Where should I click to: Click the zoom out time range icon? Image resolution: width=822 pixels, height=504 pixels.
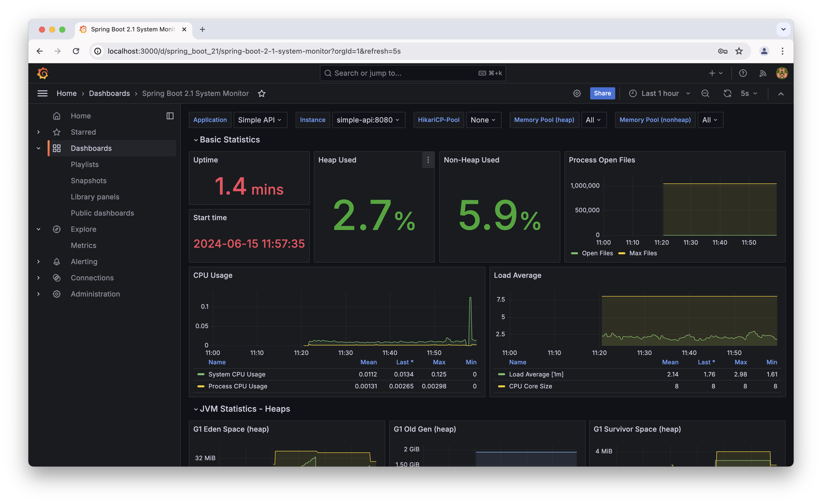[705, 93]
